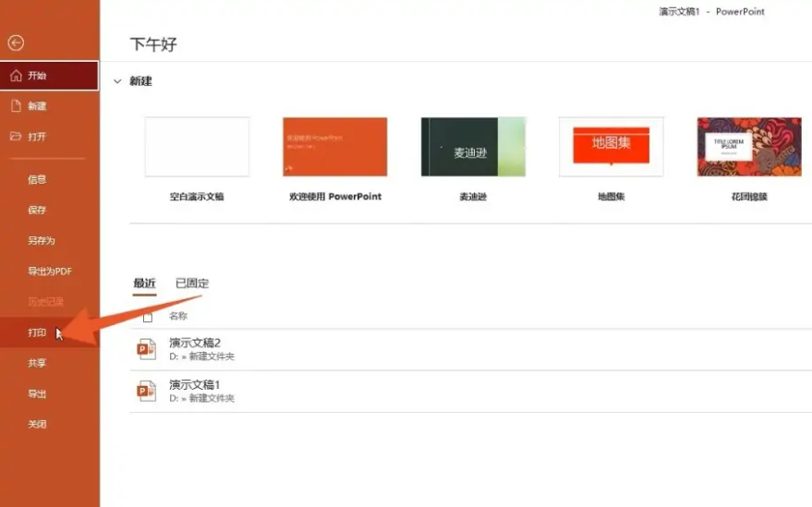Click the 麦迪逊 label under the template
The image size is (812, 507).
[x=473, y=197]
